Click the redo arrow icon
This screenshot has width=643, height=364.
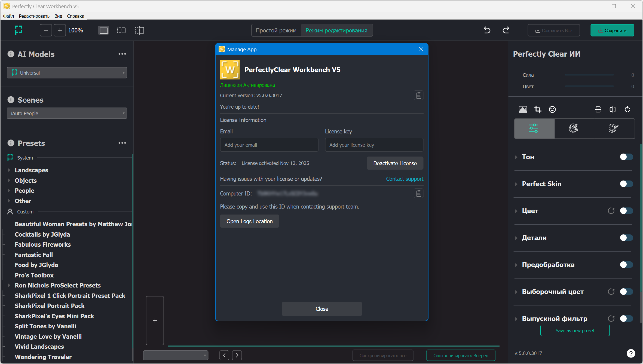click(506, 30)
